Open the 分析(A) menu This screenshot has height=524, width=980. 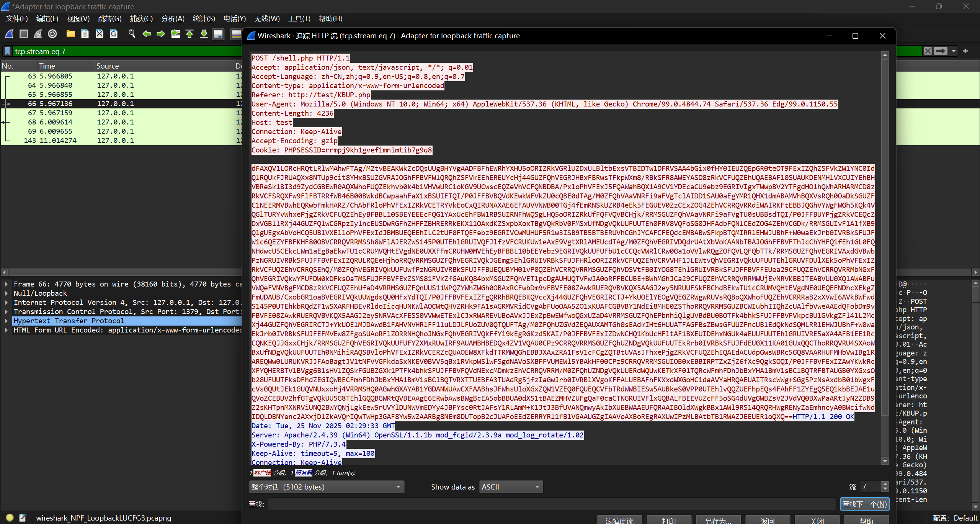pyautogui.click(x=173, y=19)
